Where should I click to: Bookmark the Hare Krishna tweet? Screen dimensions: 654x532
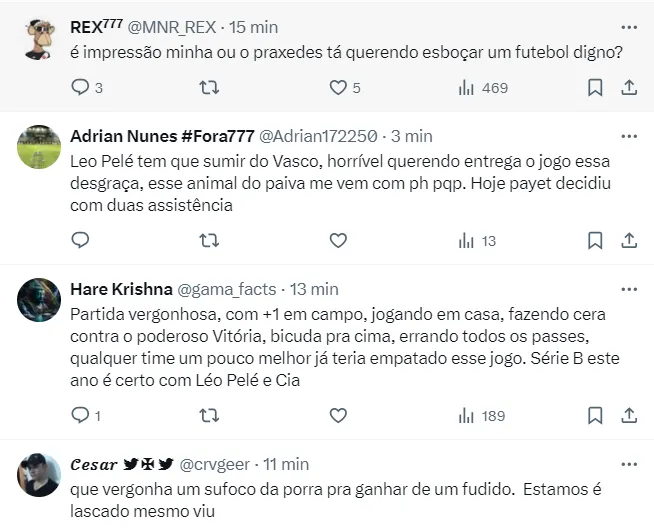click(595, 414)
